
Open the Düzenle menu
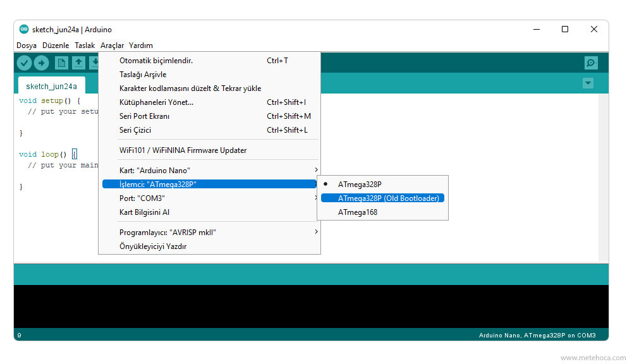(56, 45)
